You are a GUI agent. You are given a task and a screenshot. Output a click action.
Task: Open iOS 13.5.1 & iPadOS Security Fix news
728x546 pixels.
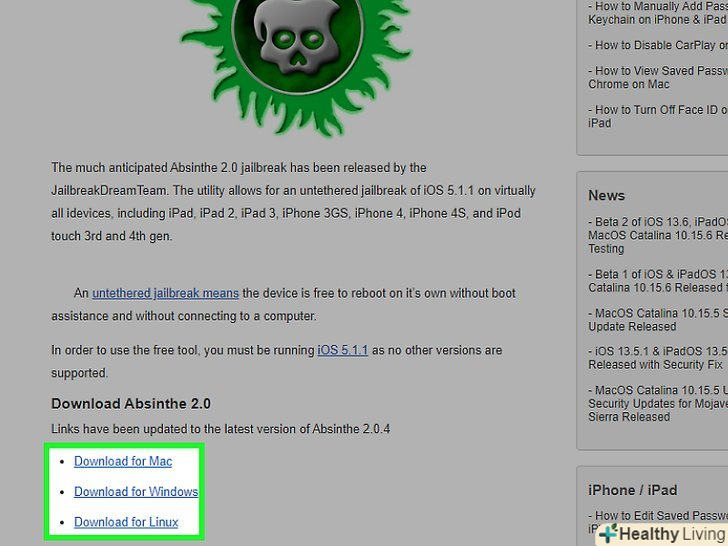(658, 358)
